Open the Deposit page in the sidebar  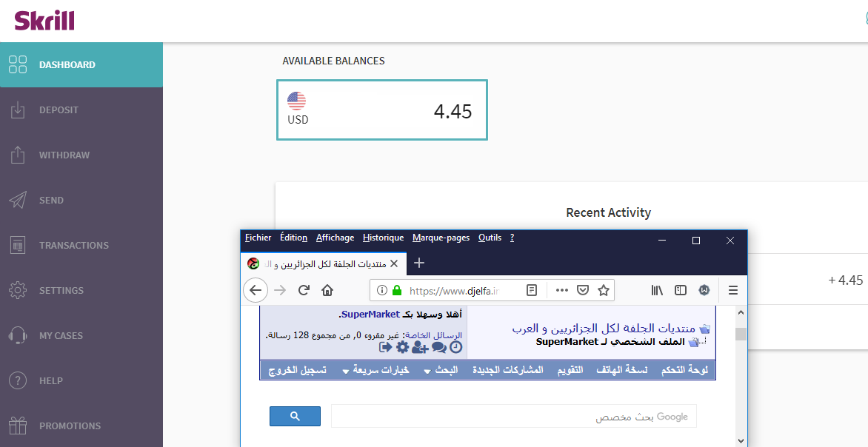tap(81, 110)
